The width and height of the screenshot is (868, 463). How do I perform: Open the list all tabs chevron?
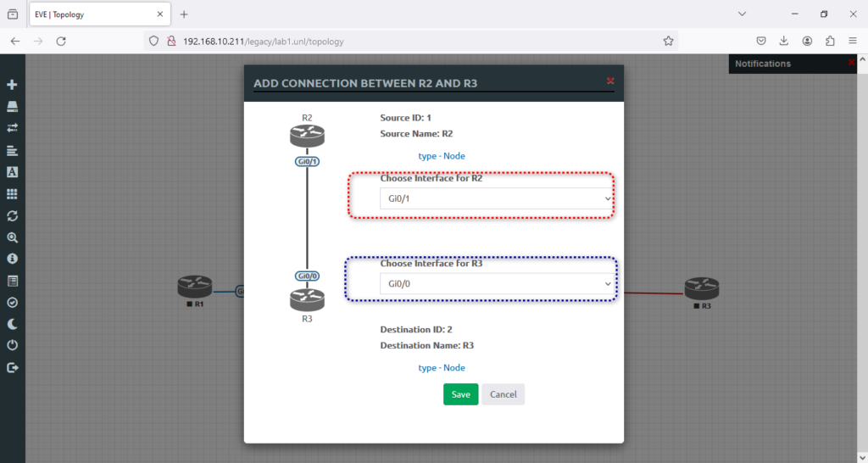(742, 14)
